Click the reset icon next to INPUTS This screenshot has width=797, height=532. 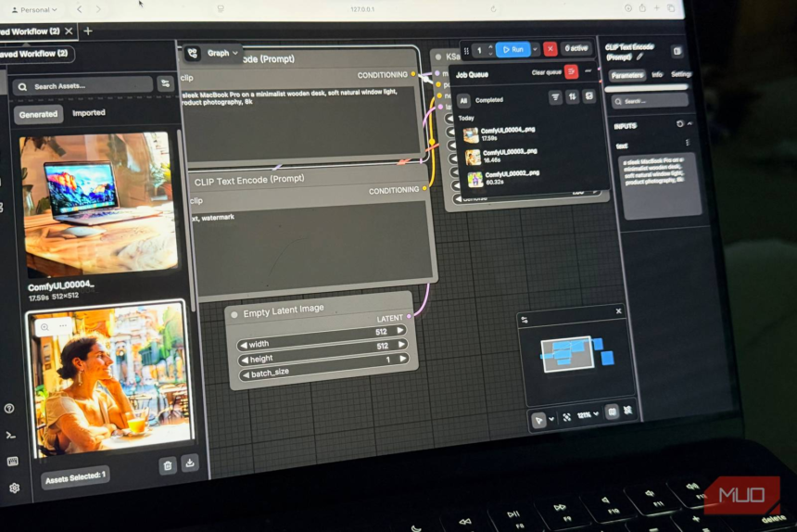tap(679, 123)
